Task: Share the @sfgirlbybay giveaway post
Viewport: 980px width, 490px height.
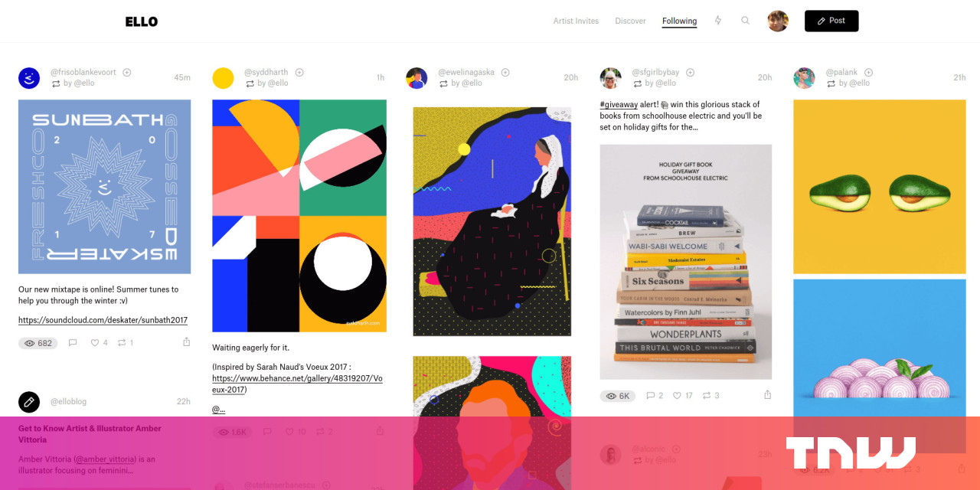Action: 767,395
